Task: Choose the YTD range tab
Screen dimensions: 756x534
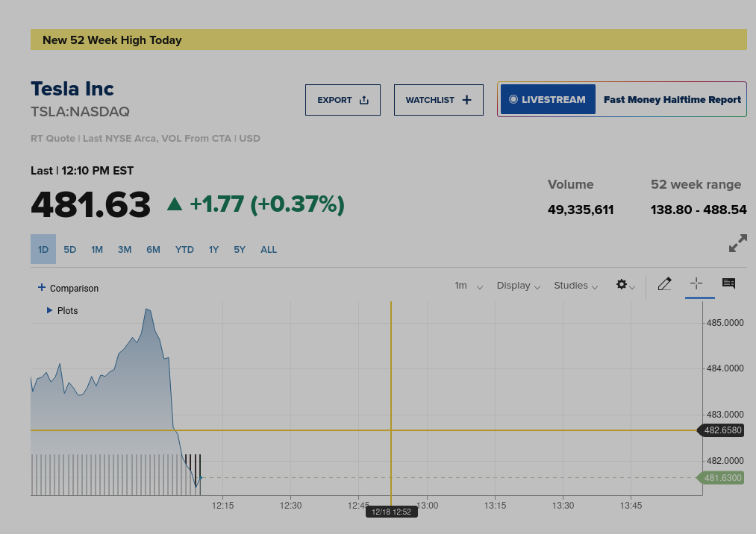Action: point(184,249)
